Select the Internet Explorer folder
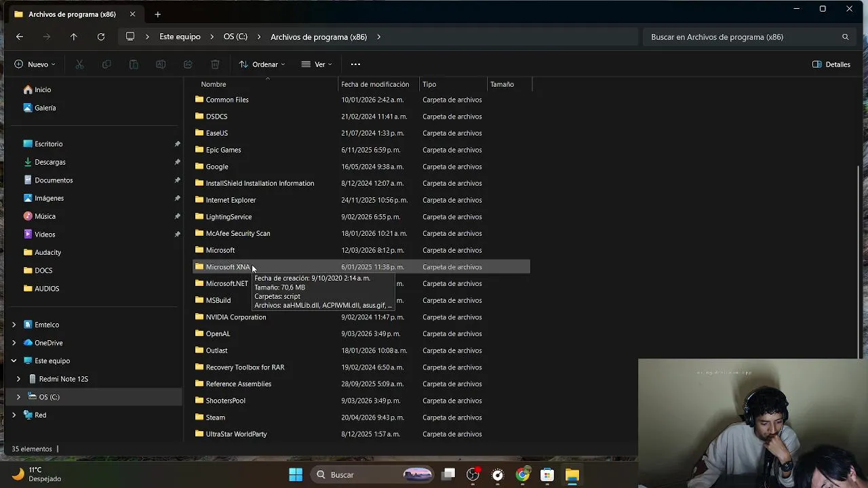This screenshot has width=868, height=488. click(231, 200)
